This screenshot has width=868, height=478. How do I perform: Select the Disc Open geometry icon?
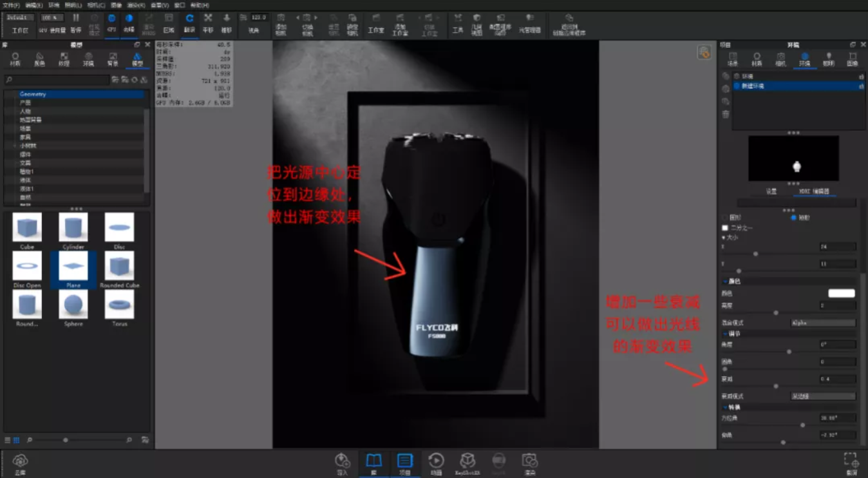click(27, 265)
